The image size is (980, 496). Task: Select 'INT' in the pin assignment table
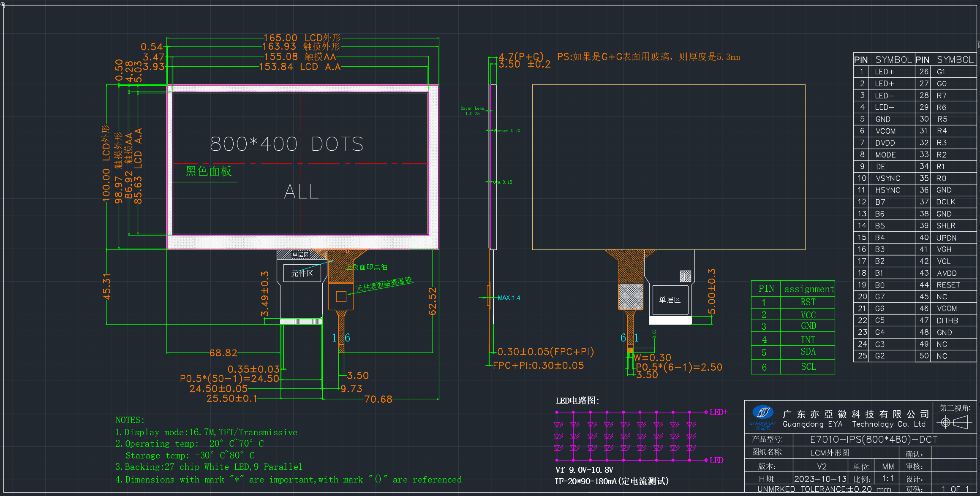(x=808, y=340)
